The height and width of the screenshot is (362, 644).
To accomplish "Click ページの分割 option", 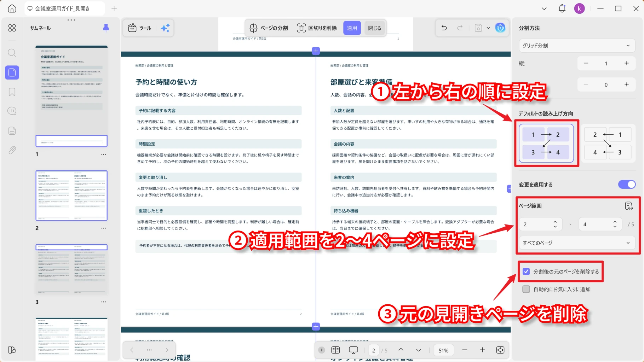I will point(269,28).
